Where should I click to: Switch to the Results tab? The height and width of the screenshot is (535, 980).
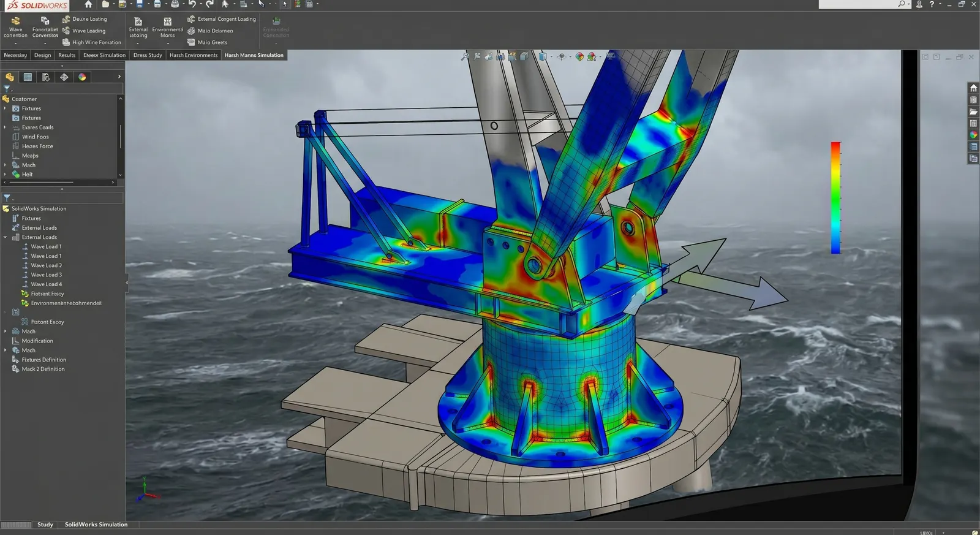point(67,55)
